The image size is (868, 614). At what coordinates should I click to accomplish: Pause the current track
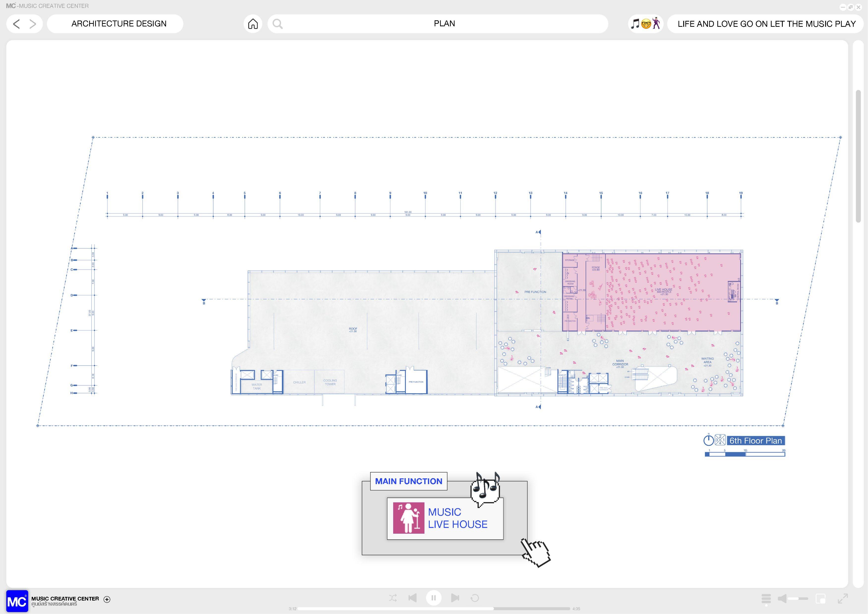coord(434,598)
